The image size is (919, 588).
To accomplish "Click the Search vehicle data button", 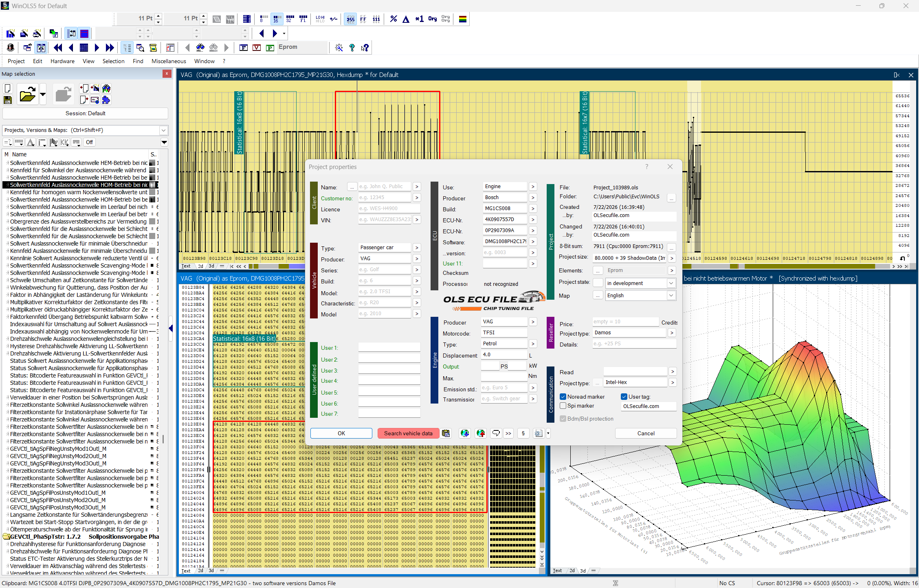I will click(408, 433).
